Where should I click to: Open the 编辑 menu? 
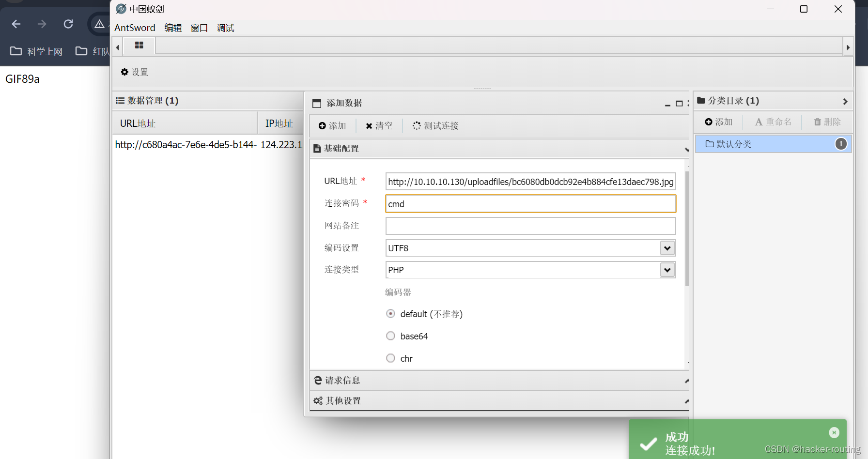click(173, 28)
